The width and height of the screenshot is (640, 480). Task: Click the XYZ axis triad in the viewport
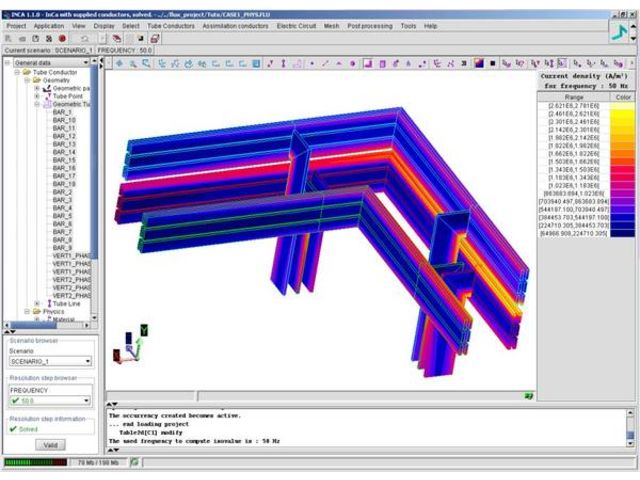pyautogui.click(x=132, y=345)
